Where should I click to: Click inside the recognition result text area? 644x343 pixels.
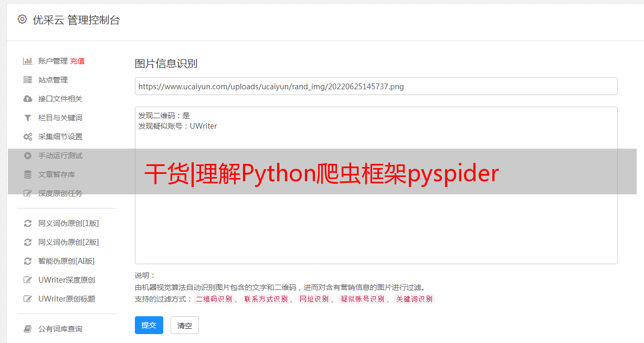point(376,185)
